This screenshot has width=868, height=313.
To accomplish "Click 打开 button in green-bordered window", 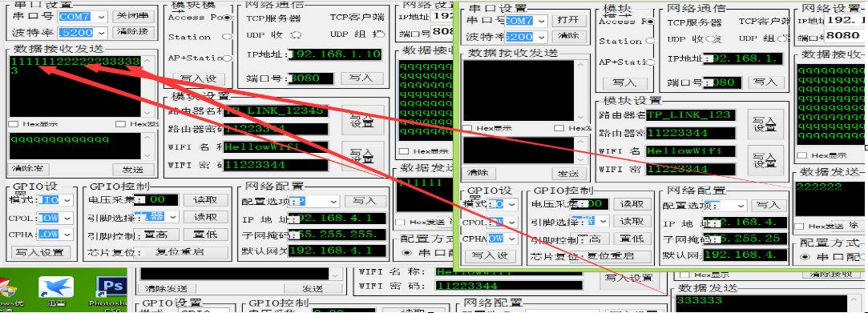I will tap(568, 21).
